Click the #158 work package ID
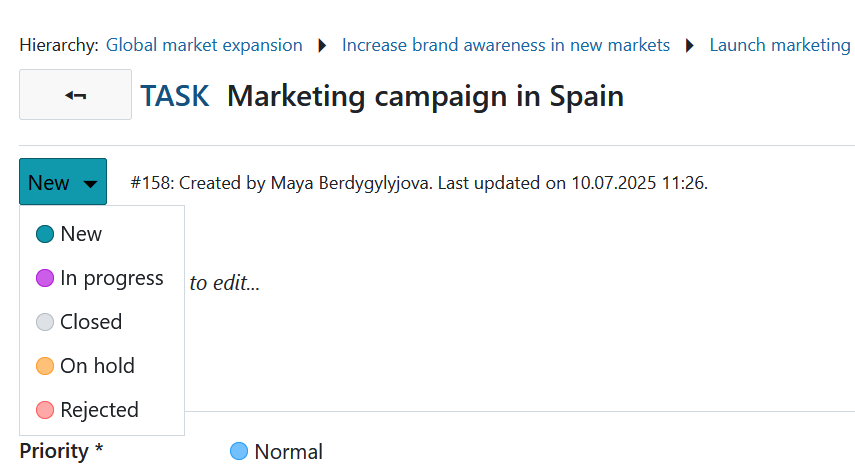Image resolution: width=855 pixels, height=468 pixels. [x=150, y=183]
